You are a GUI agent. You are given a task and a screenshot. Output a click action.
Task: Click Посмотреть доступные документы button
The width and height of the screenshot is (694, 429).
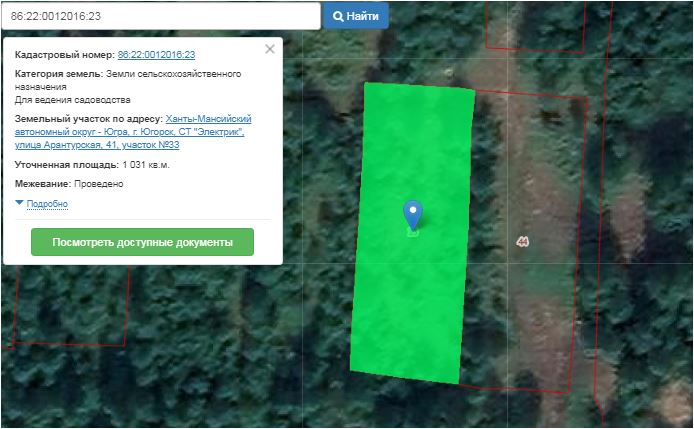[x=143, y=242]
